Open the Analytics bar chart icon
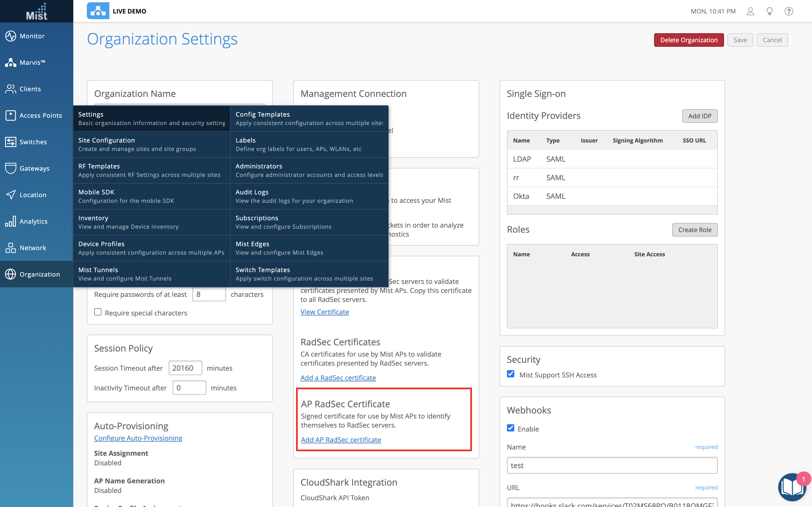The image size is (812, 507). point(10,221)
